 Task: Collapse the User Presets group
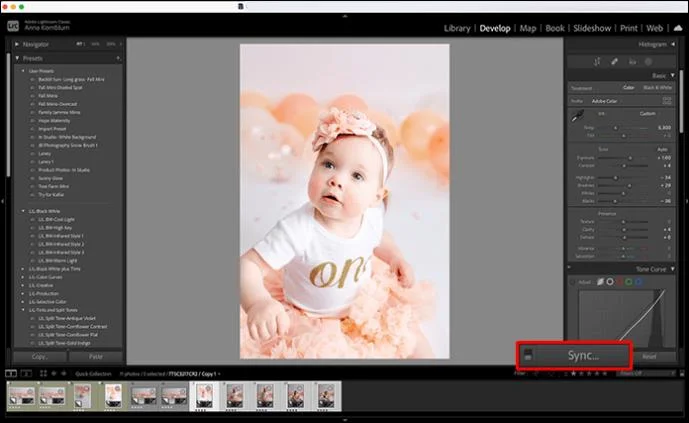coord(23,71)
